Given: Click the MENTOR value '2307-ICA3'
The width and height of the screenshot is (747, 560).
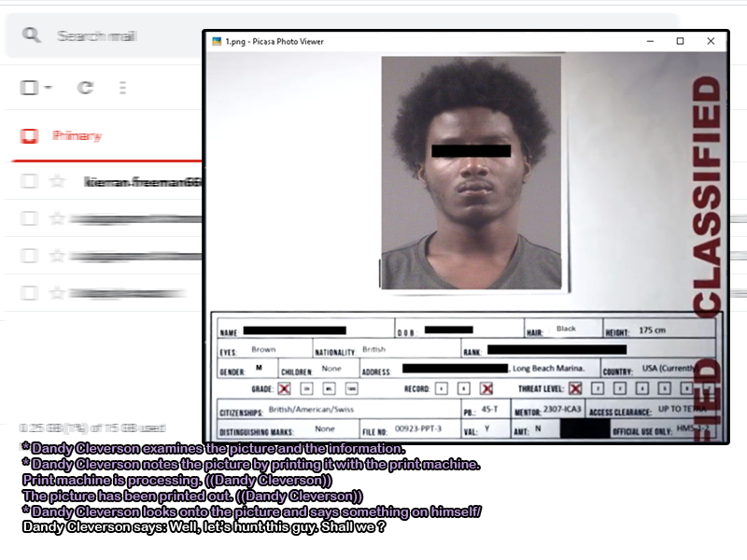Looking at the screenshot, I should click(562, 409).
